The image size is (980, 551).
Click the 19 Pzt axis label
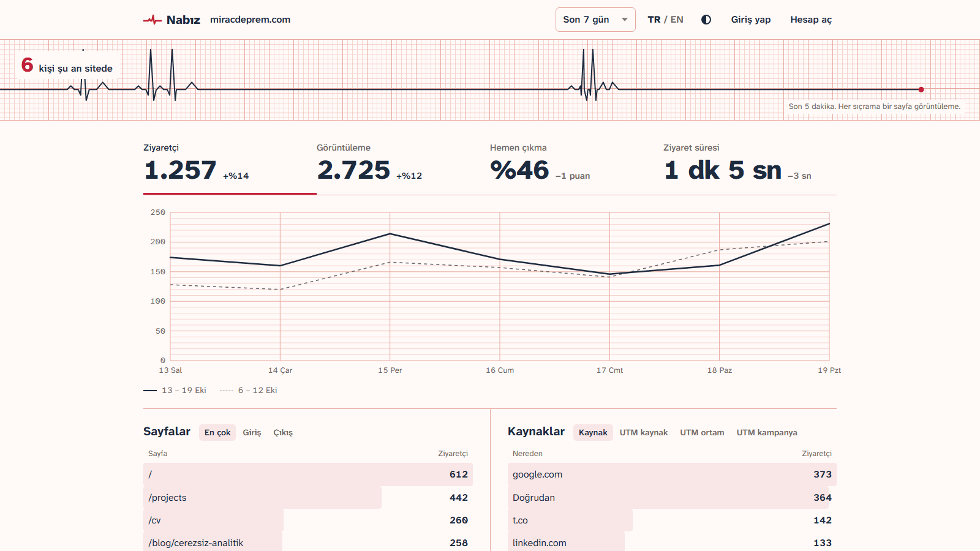click(829, 370)
